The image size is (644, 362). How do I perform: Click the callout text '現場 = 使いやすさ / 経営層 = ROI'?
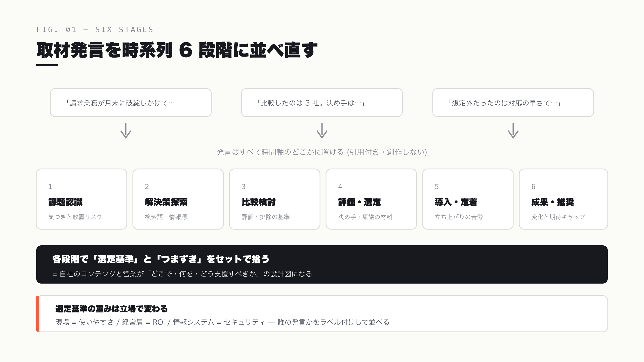110,322
